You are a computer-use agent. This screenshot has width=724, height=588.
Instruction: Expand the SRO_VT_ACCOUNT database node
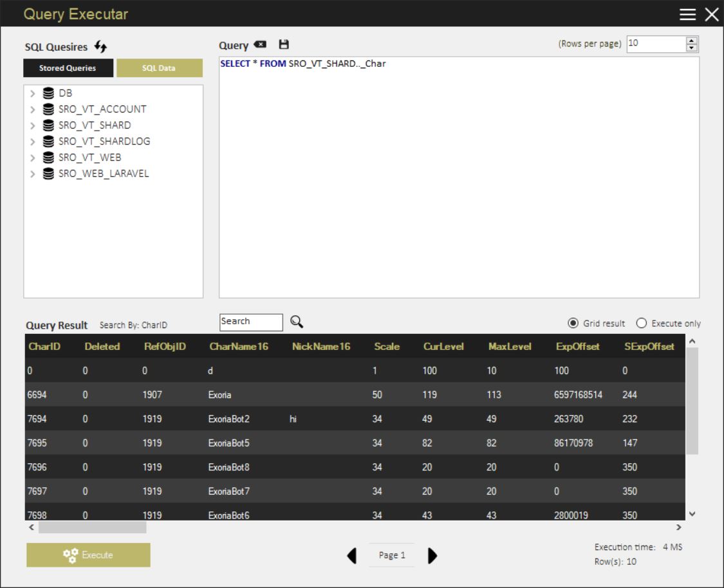[33, 109]
